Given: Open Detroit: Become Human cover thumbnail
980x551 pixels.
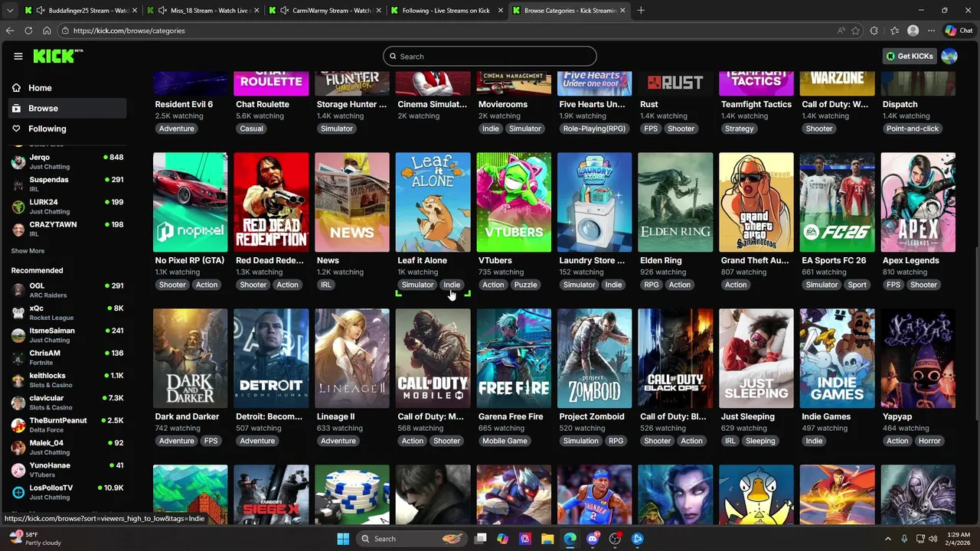Looking at the screenshot, I should 271,358.
